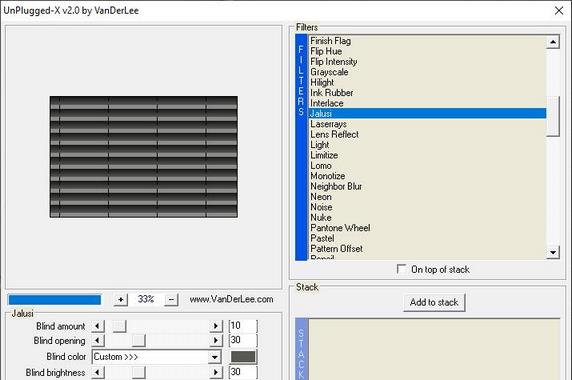
Task: Enable the On top of stack checkbox
Action: click(401, 269)
